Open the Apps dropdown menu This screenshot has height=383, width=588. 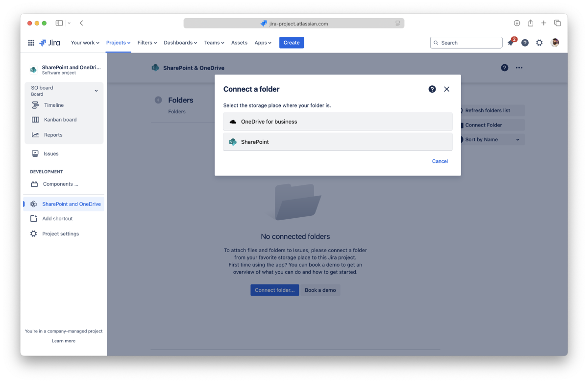point(263,43)
